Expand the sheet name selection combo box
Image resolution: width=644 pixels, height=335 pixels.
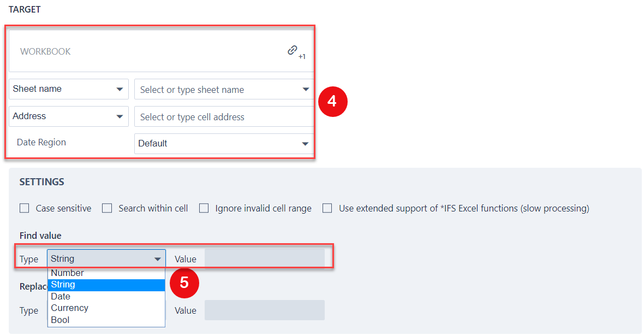pos(305,90)
